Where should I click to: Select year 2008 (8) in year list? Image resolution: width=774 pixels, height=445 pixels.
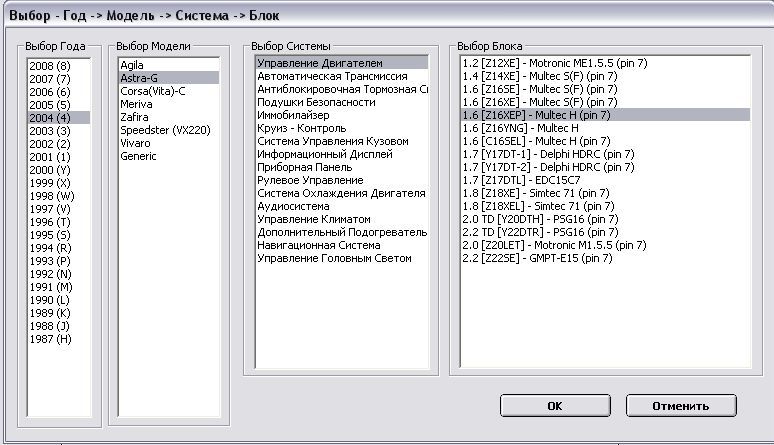pos(48,65)
